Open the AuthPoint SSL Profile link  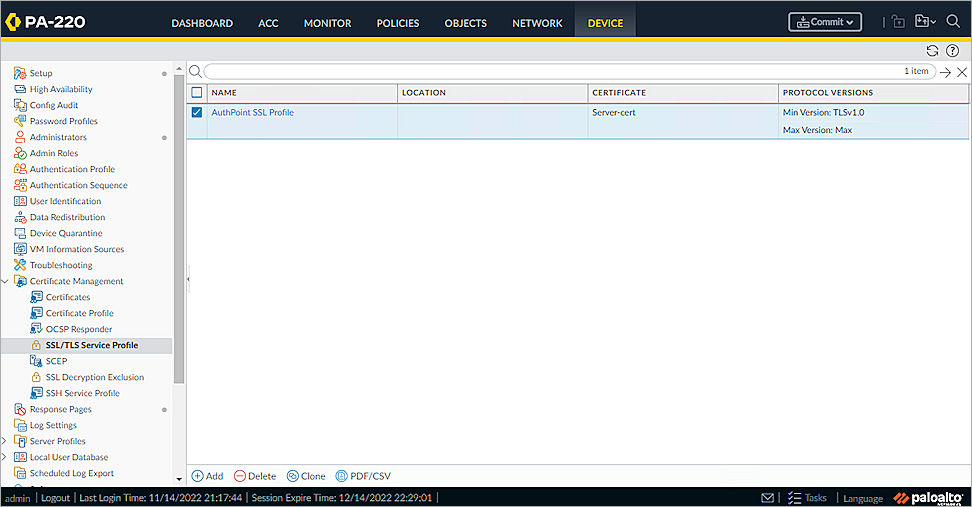(x=252, y=113)
